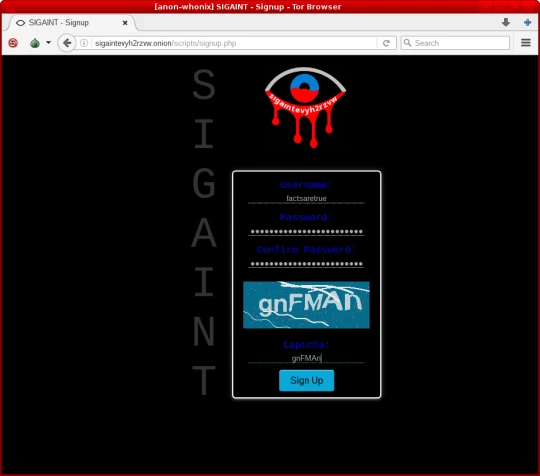
Task: Submit with the Sign Up button
Action: coord(307,380)
